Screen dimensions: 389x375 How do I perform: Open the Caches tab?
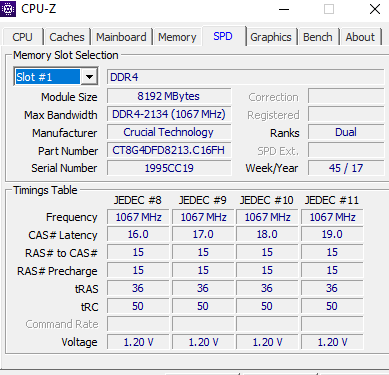point(67,37)
